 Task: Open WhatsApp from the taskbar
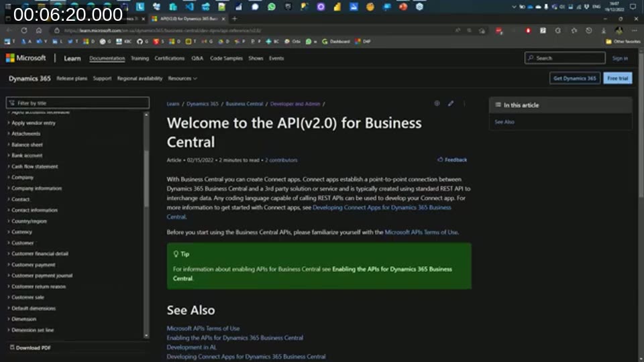(x=272, y=7)
